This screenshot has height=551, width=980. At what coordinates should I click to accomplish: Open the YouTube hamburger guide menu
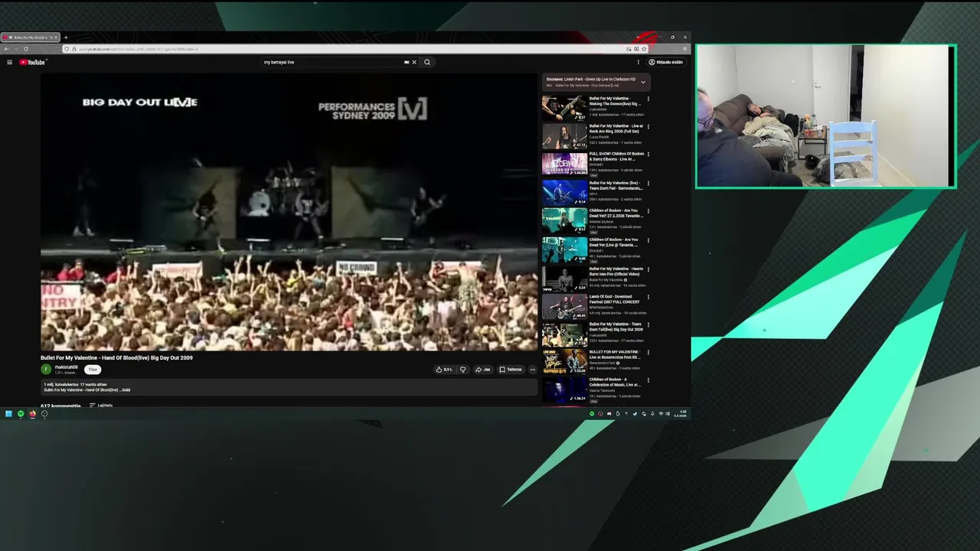pos(9,62)
